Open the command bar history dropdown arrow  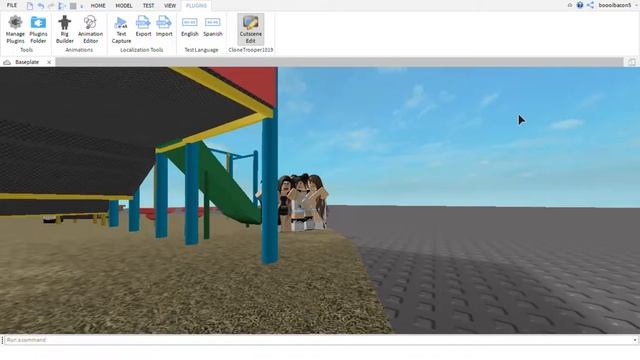635,340
